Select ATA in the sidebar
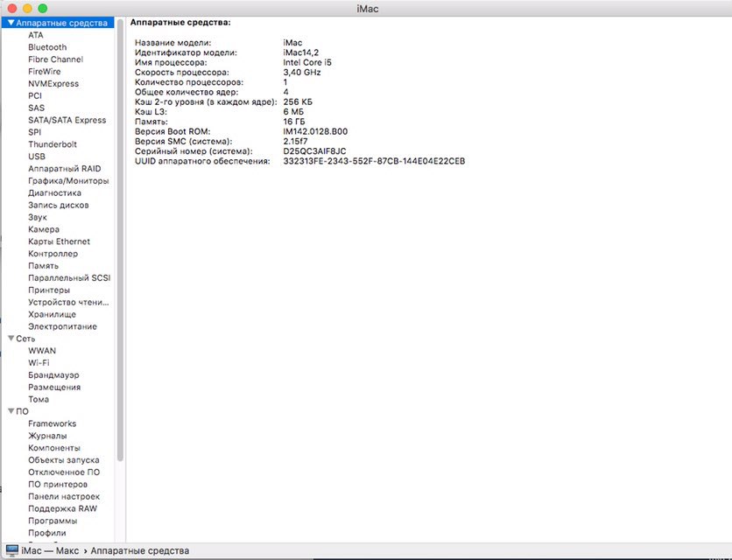 pyautogui.click(x=36, y=35)
